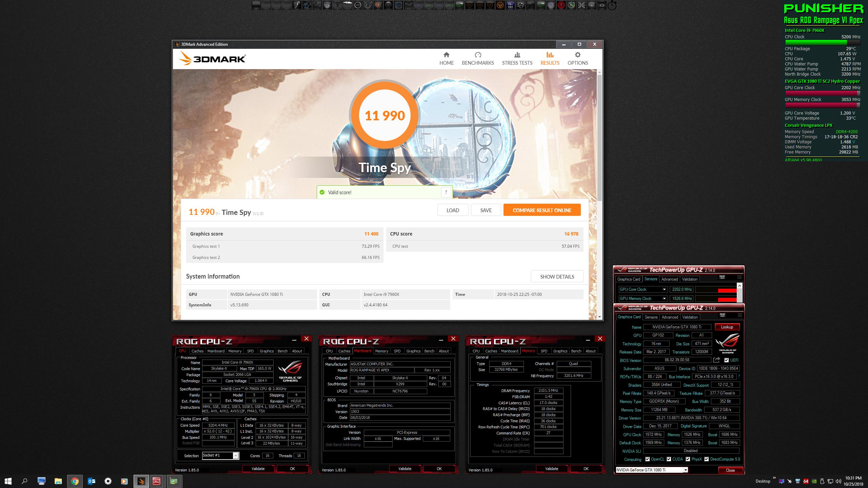The width and height of the screenshot is (868, 488).
Task: Click camera icon in GPU-Z Graphics Card window
Action: [x=723, y=316]
